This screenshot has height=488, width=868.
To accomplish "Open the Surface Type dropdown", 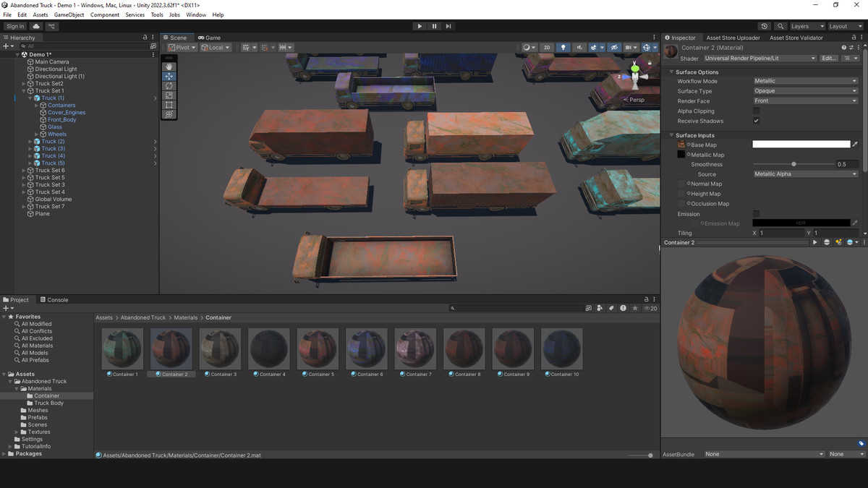I will pos(805,91).
